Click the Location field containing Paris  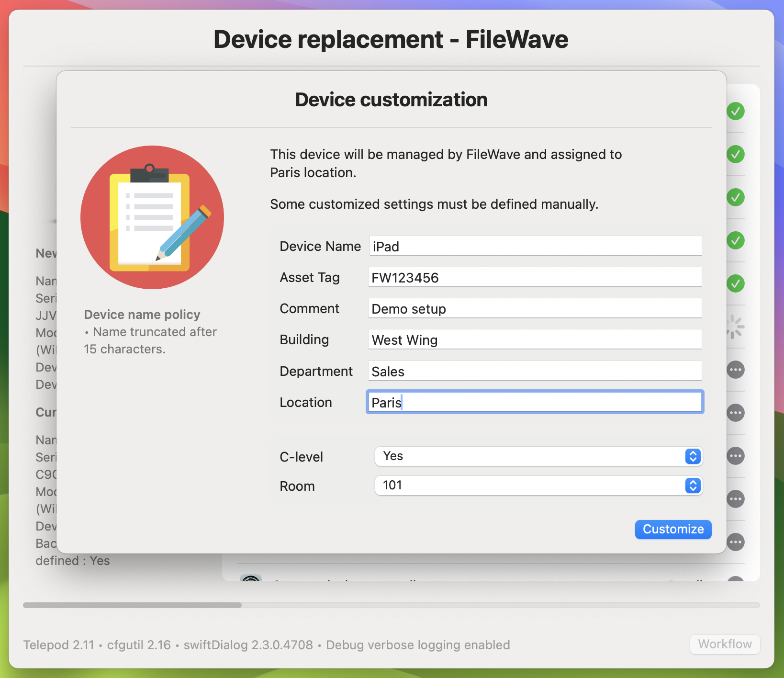[535, 402]
